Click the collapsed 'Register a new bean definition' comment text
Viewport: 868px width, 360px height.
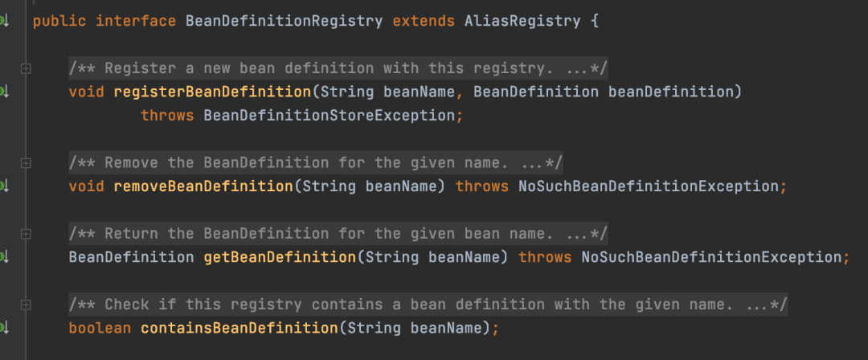(338, 68)
